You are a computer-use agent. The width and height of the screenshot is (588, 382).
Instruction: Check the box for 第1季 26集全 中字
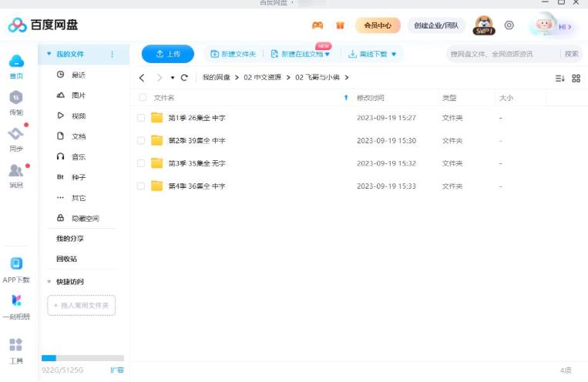[x=141, y=118]
